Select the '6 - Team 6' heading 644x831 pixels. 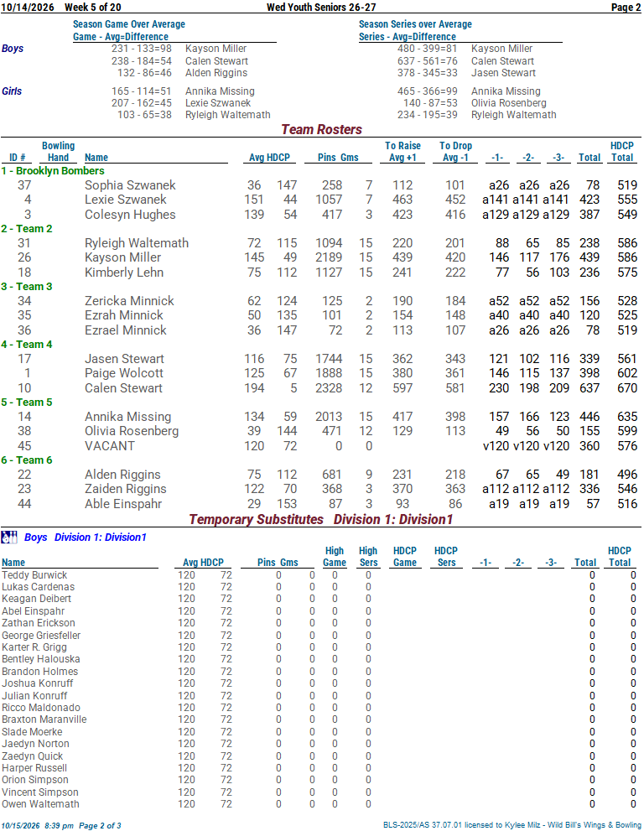(27, 460)
